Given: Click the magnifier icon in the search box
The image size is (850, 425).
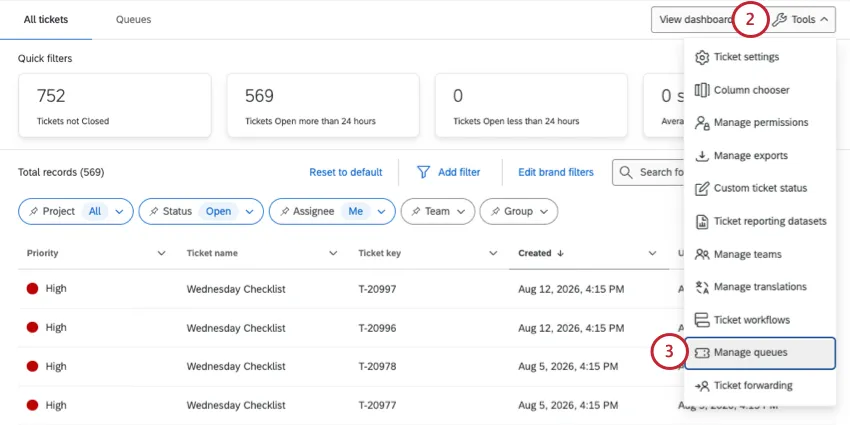Looking at the screenshot, I should 626,172.
